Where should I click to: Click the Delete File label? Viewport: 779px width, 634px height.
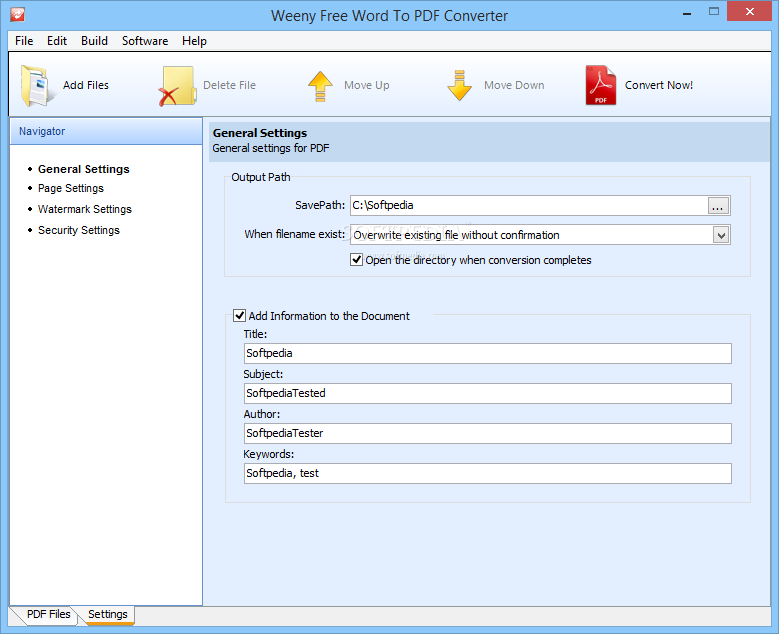point(230,85)
